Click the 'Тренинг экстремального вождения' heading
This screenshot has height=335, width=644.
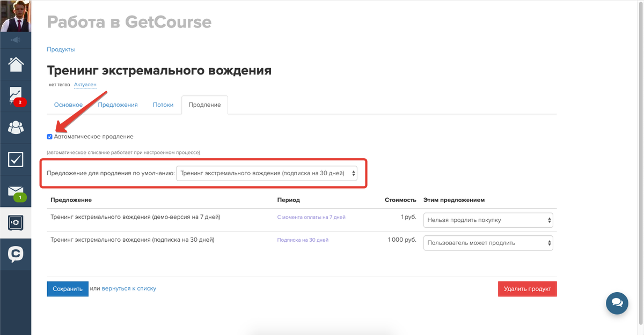pos(159,71)
